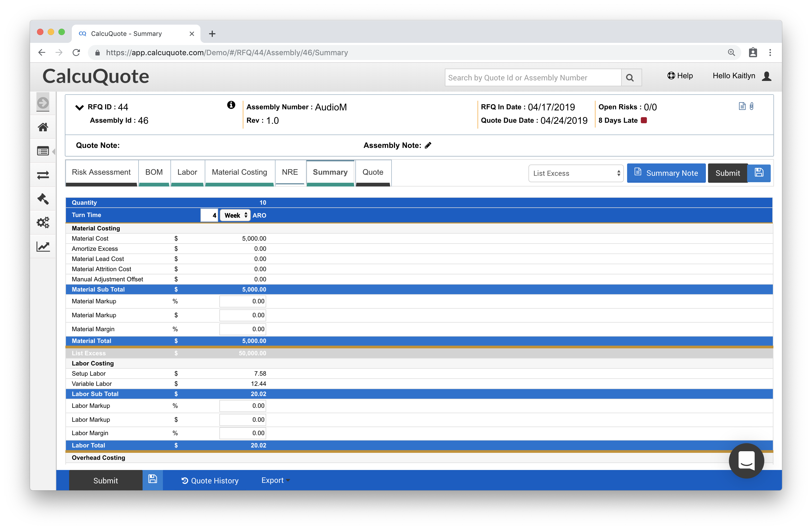Click the Variable Labor value 12.44
The width and height of the screenshot is (812, 530).
coord(259,384)
